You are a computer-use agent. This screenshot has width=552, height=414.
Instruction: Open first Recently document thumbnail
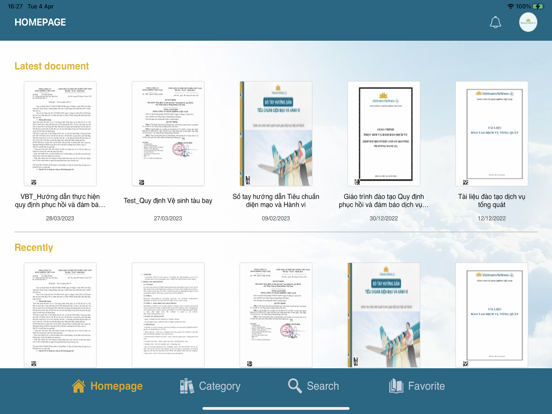point(60,315)
